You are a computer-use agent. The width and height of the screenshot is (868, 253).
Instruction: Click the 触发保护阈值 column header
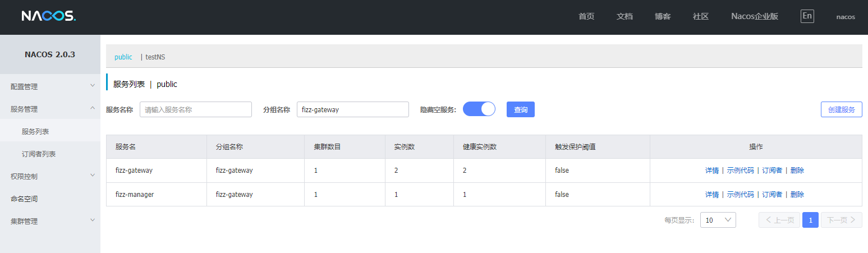coord(598,147)
